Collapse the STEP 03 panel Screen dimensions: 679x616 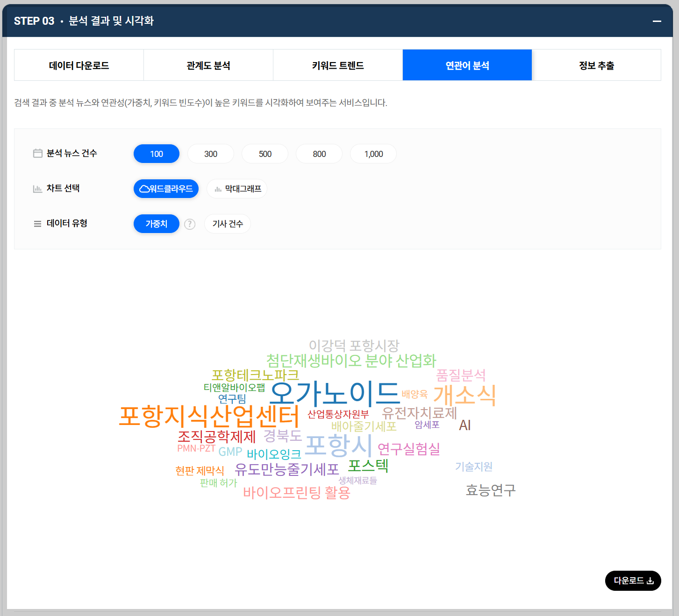click(x=657, y=21)
